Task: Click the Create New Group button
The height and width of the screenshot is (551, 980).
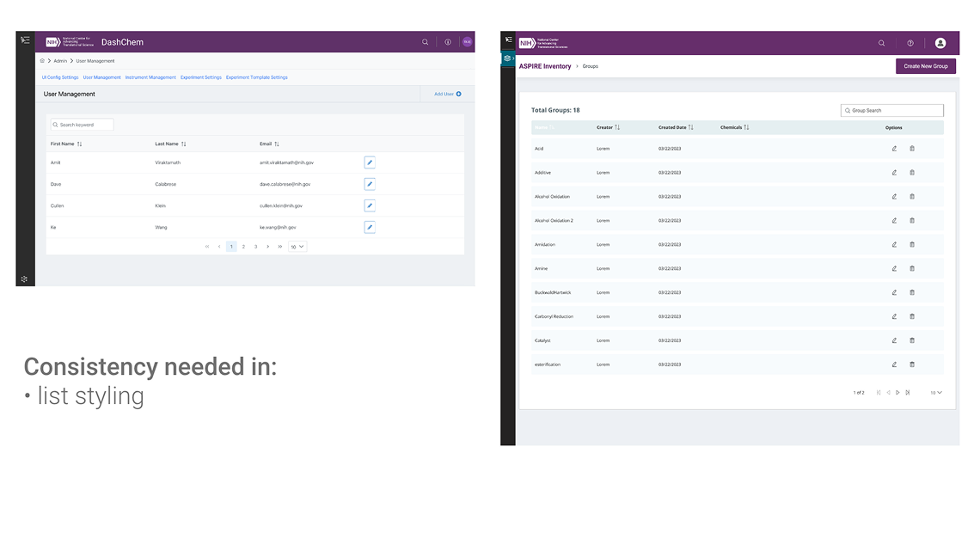Action: [x=925, y=66]
